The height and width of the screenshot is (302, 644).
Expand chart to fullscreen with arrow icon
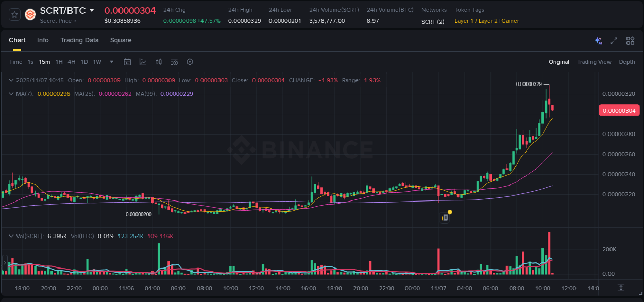pos(614,40)
